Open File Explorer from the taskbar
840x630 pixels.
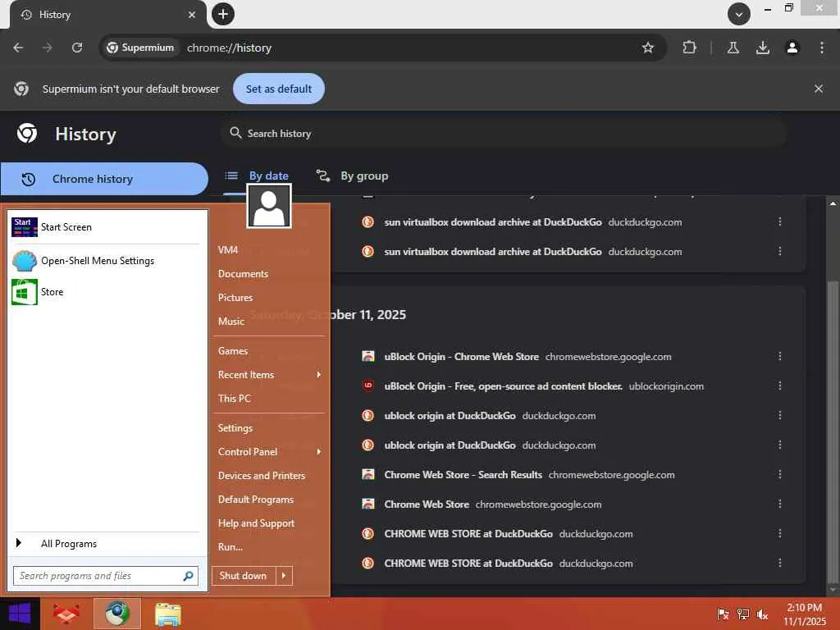tap(167, 614)
